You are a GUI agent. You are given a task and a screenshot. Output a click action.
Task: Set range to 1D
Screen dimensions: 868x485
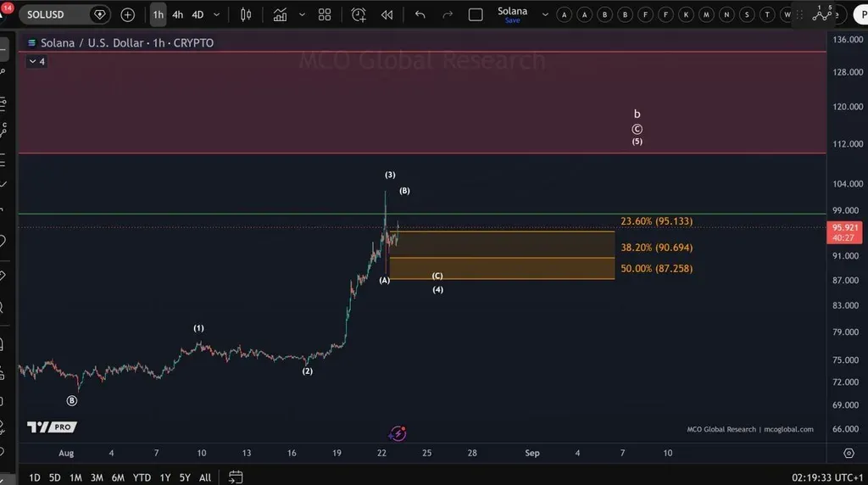34,477
